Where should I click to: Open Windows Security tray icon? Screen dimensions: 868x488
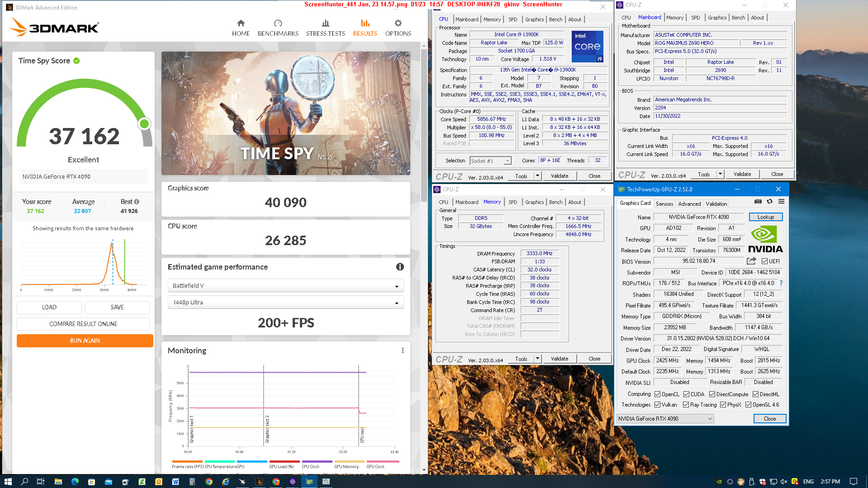[x=763, y=482]
